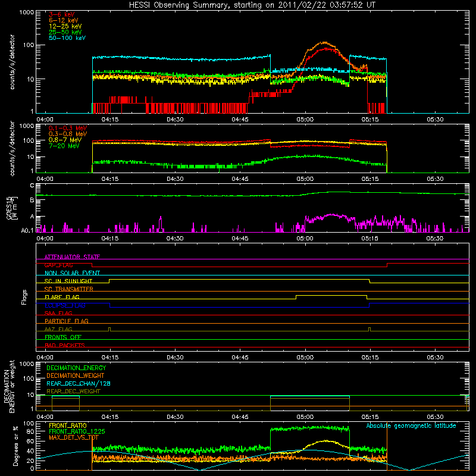Click the 05:00 tick under the Flags panel
The image size is (476, 476).
pos(305,358)
